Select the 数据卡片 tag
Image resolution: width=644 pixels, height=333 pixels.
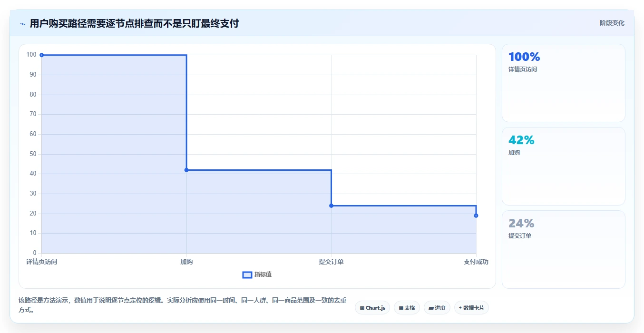click(x=471, y=308)
